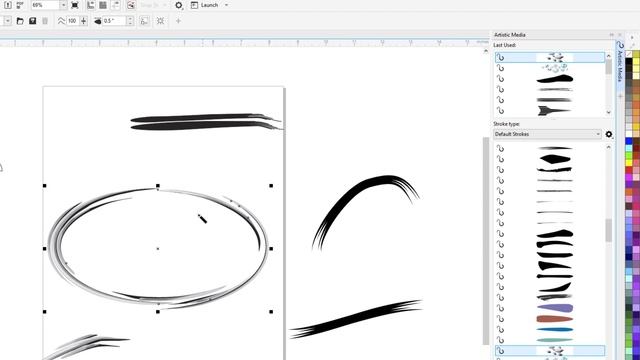Click the Launch application icon
Image resolution: width=640 pixels, height=360 pixels.
194,5
